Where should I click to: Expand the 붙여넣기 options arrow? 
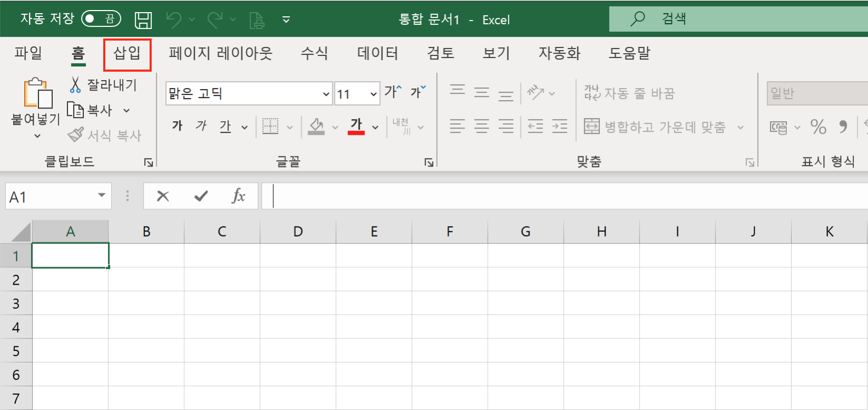tap(37, 136)
